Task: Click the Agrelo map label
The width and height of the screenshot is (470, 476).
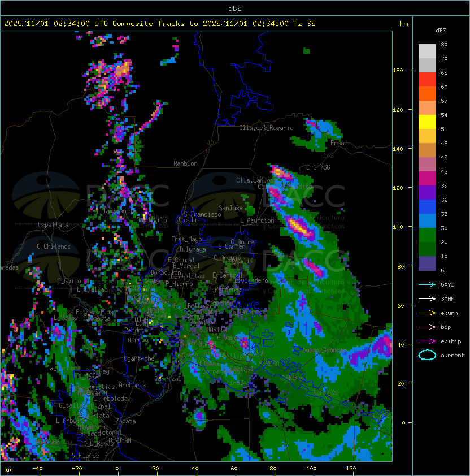Action: coord(138,340)
